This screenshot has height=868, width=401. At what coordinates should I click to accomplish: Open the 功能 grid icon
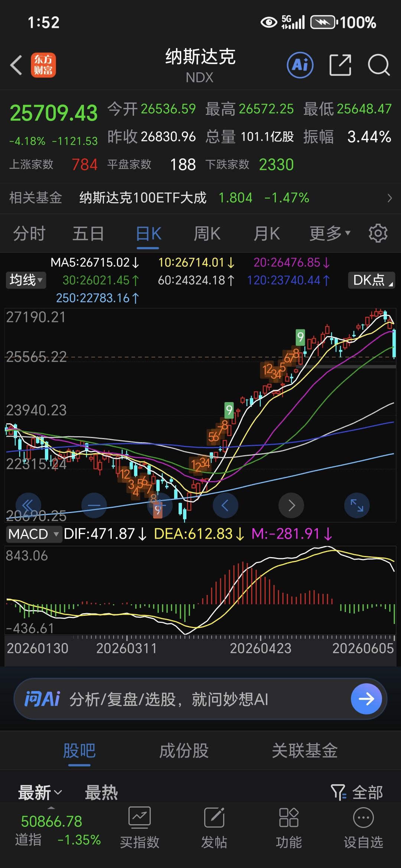pos(289,817)
